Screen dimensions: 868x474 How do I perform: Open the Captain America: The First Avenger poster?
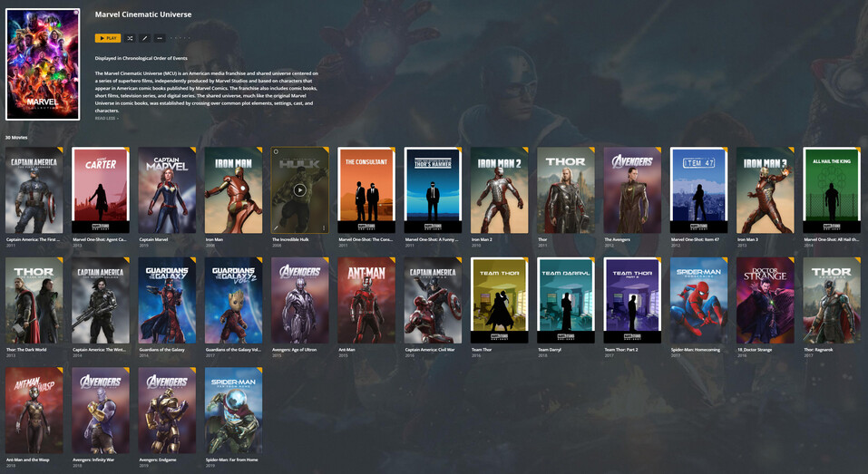(34, 190)
